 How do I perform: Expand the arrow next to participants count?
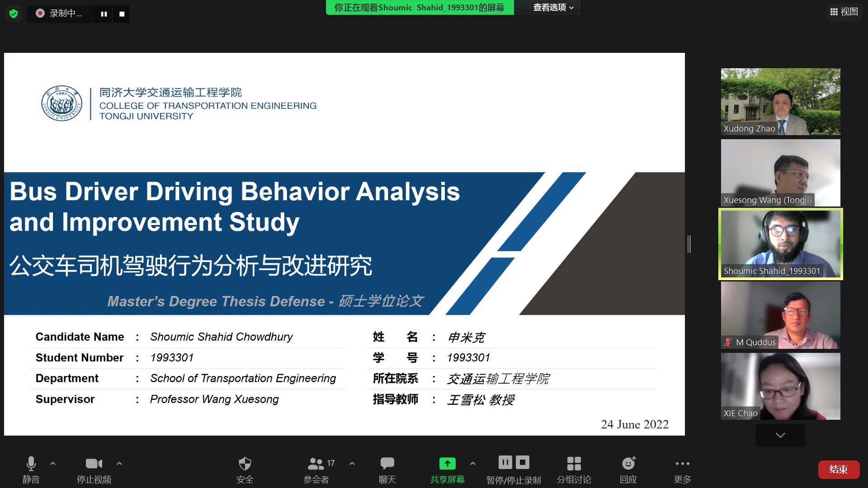352,463
